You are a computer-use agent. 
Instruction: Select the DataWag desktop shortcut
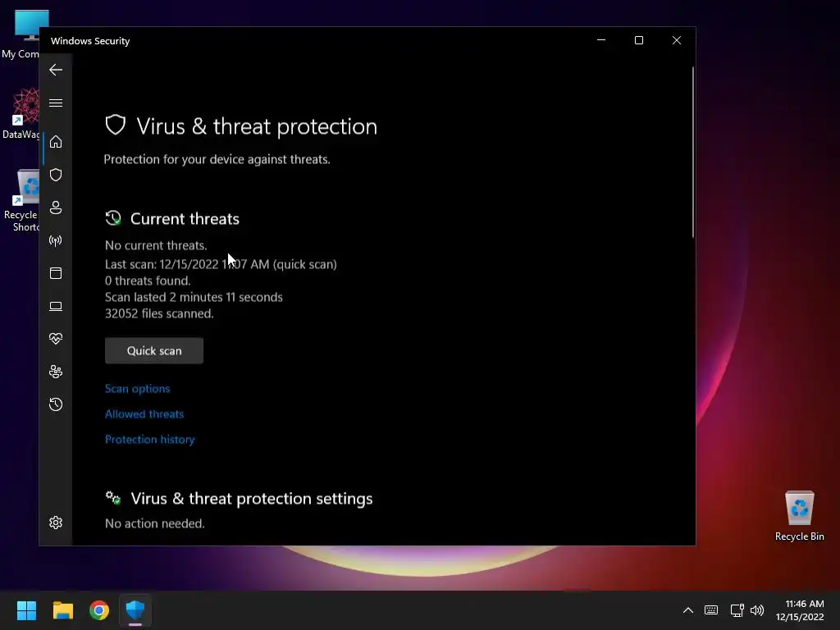21,113
